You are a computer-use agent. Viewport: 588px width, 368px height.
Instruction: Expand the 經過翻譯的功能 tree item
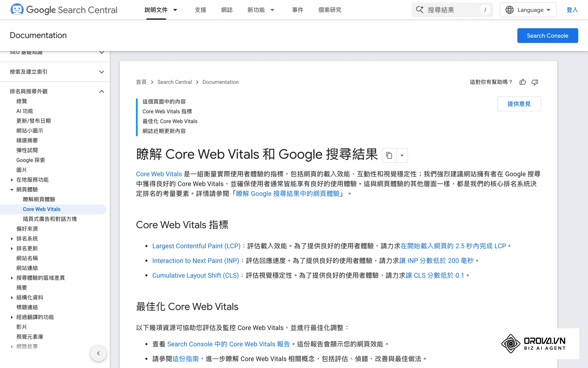click(12, 317)
